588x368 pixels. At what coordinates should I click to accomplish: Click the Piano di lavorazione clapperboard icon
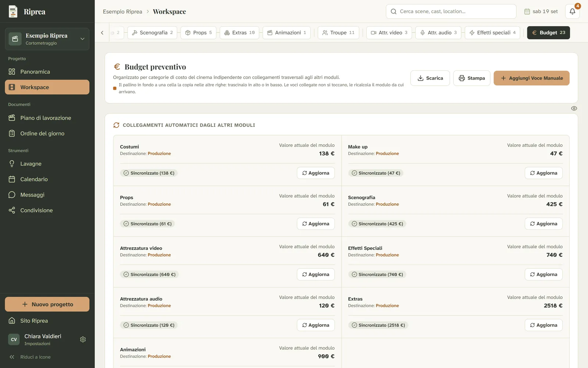pos(12,118)
